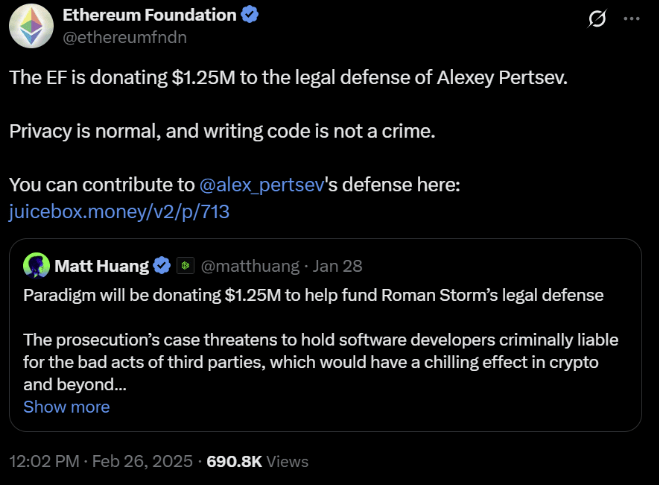Follow the juicebox.money/v2/p/713 link
Viewport: 659px width, 485px height.
[x=120, y=212]
